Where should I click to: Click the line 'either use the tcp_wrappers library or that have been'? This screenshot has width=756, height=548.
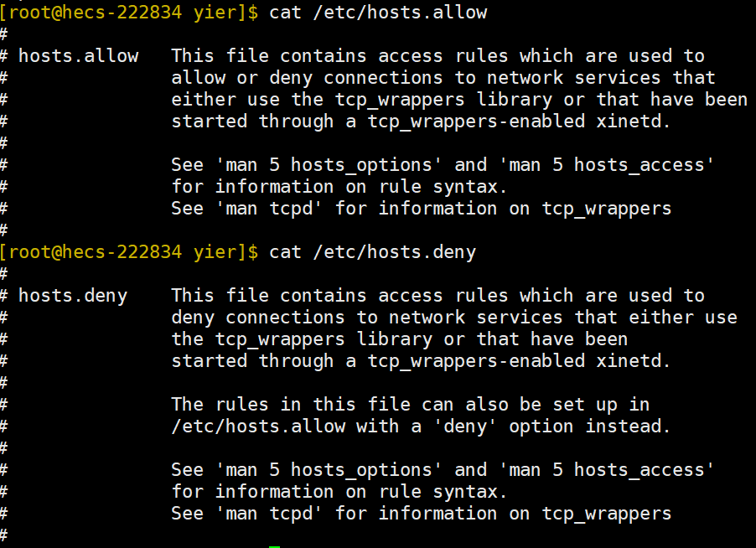[x=459, y=100]
